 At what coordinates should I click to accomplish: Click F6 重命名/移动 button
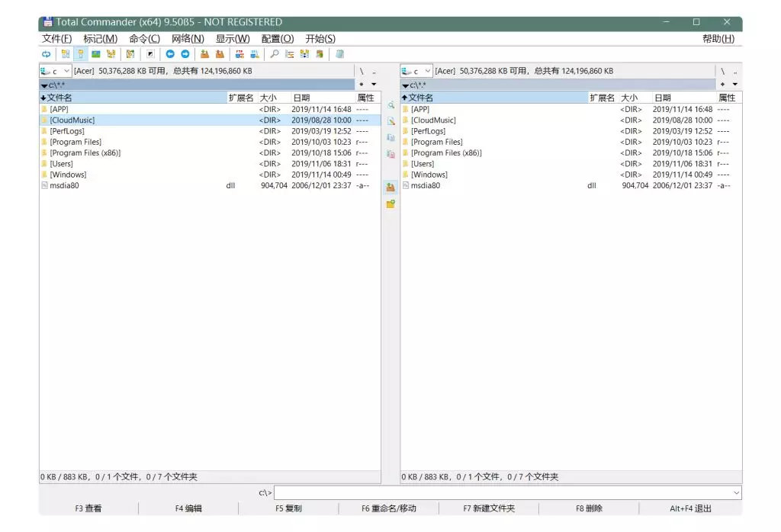(389, 508)
